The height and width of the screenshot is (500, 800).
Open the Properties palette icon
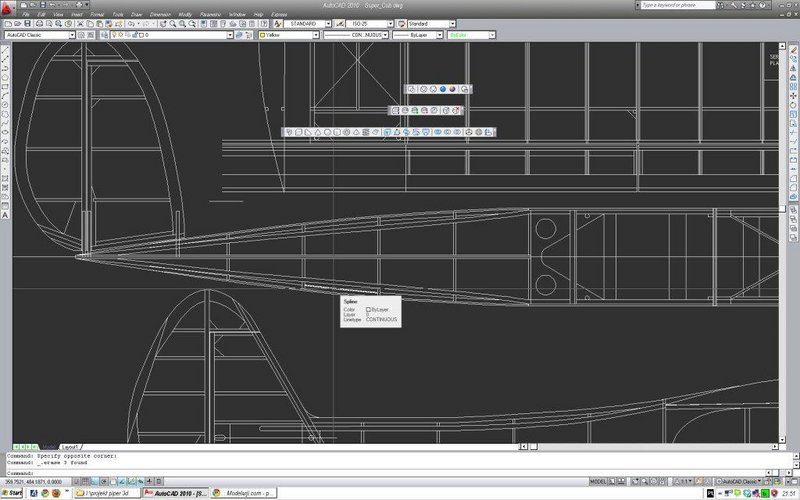tap(204, 24)
